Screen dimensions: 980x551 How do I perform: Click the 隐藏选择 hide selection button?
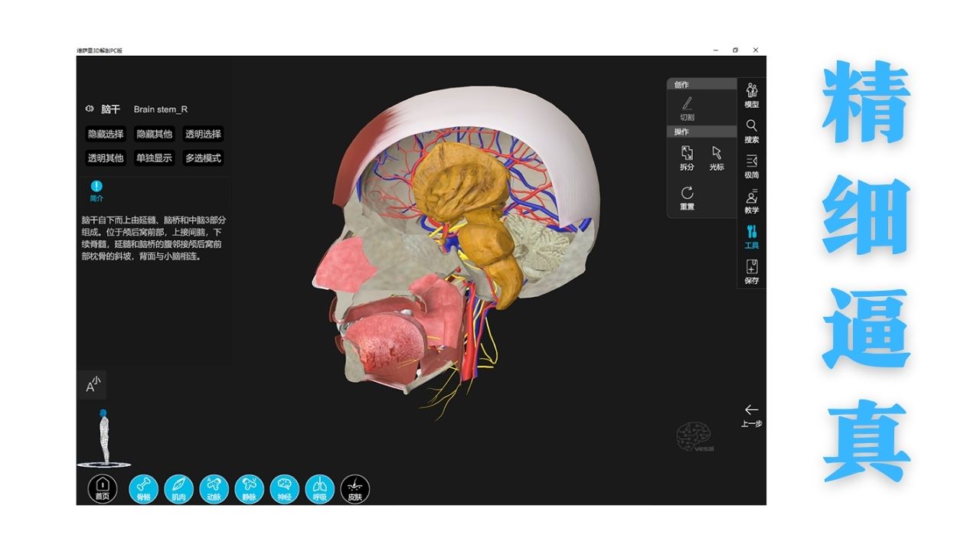(x=106, y=134)
